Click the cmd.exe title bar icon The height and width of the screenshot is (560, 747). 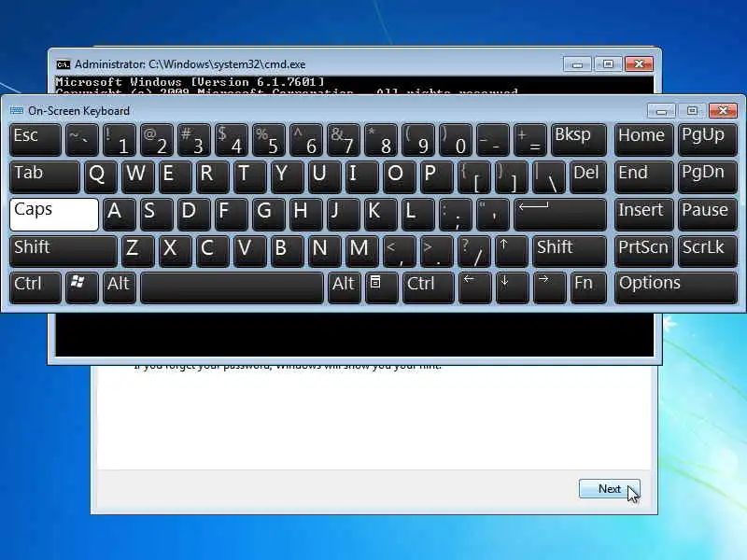63,64
